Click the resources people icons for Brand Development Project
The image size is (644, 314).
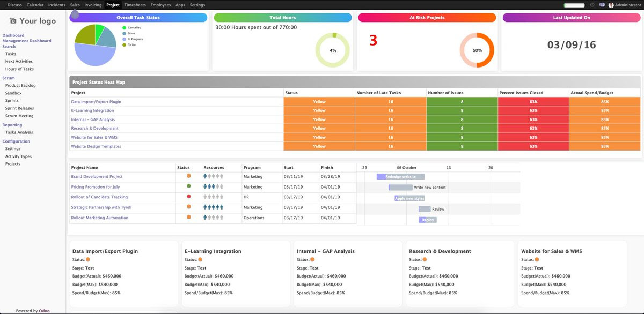[x=213, y=176]
